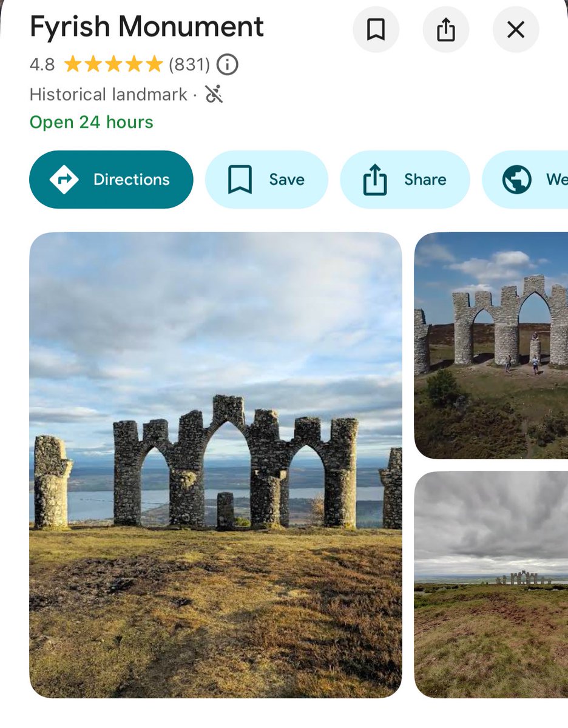Open the large monument photo with arches
This screenshot has height=728, width=568.
click(215, 465)
